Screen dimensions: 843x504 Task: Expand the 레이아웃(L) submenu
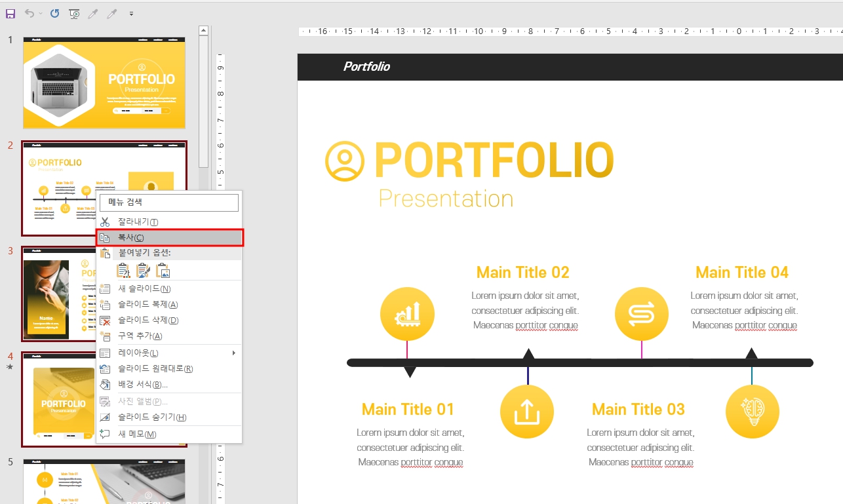click(169, 353)
